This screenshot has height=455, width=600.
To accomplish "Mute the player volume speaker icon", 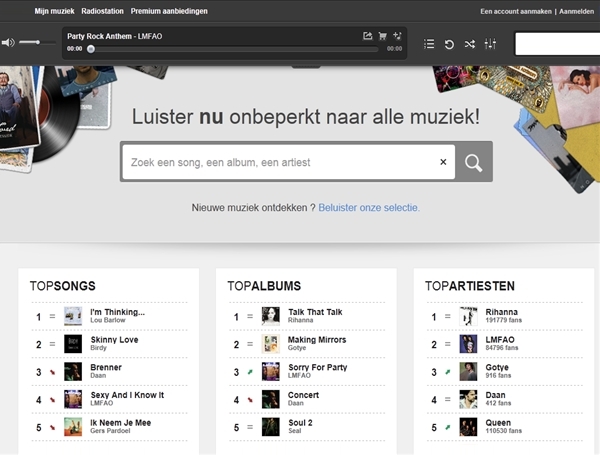I will [x=8, y=42].
